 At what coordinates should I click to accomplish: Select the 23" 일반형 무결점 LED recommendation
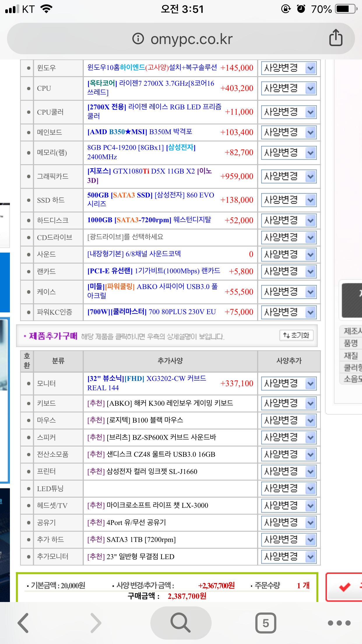coord(131,556)
